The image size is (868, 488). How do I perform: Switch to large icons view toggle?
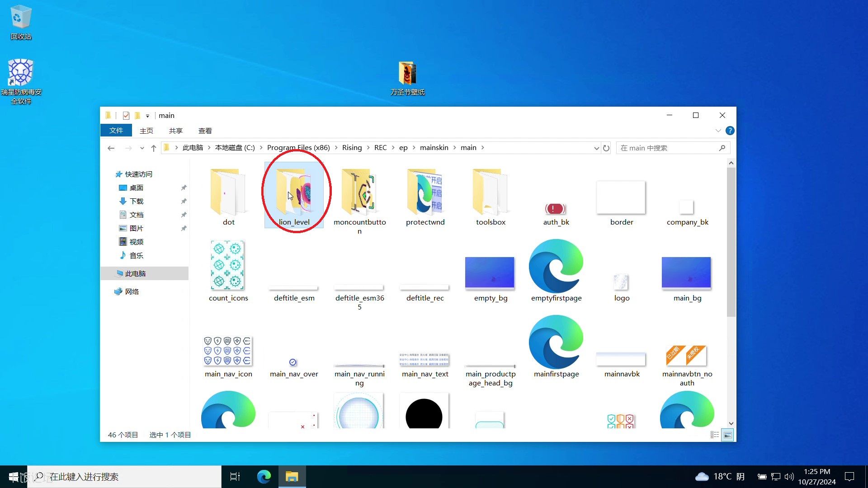click(x=727, y=435)
